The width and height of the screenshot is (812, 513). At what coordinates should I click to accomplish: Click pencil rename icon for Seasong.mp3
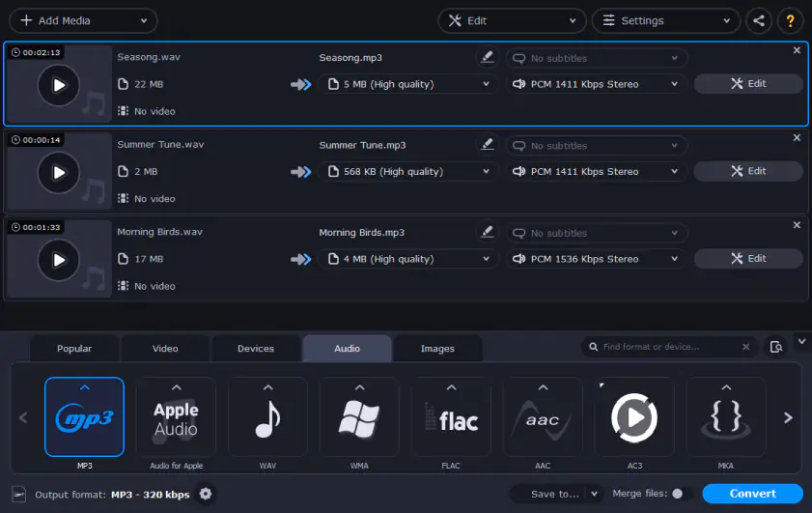tap(487, 58)
